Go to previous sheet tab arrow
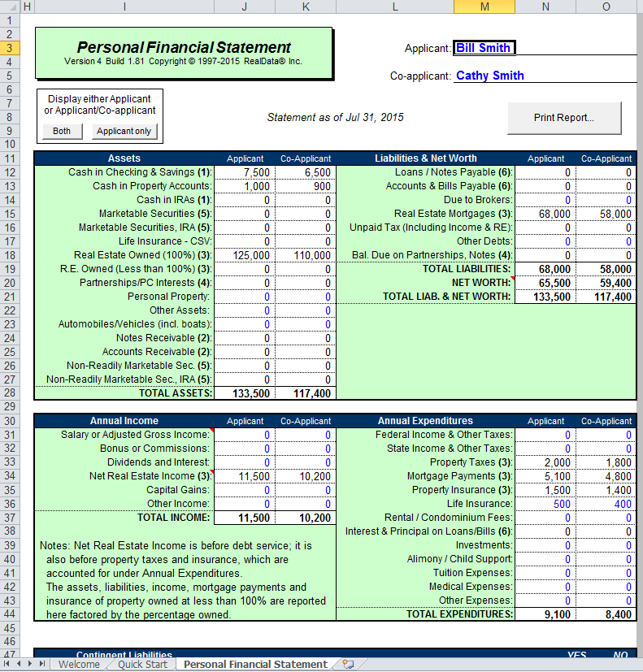Screen dimensions: 643x672 (19, 664)
